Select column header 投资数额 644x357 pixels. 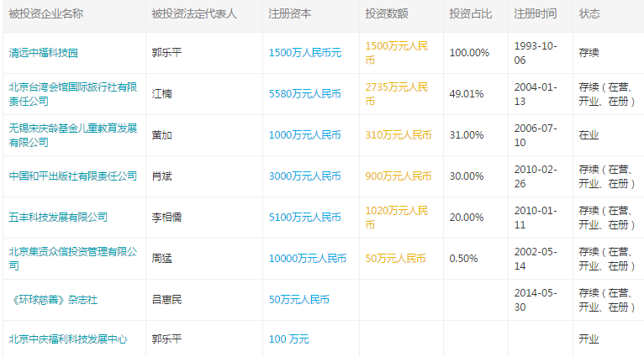pyautogui.click(x=387, y=13)
